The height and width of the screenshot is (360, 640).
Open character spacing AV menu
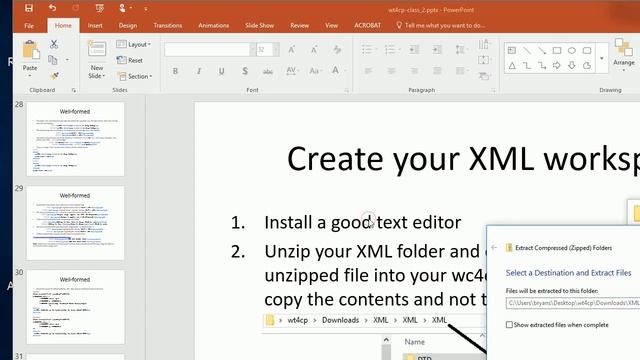tap(291, 71)
